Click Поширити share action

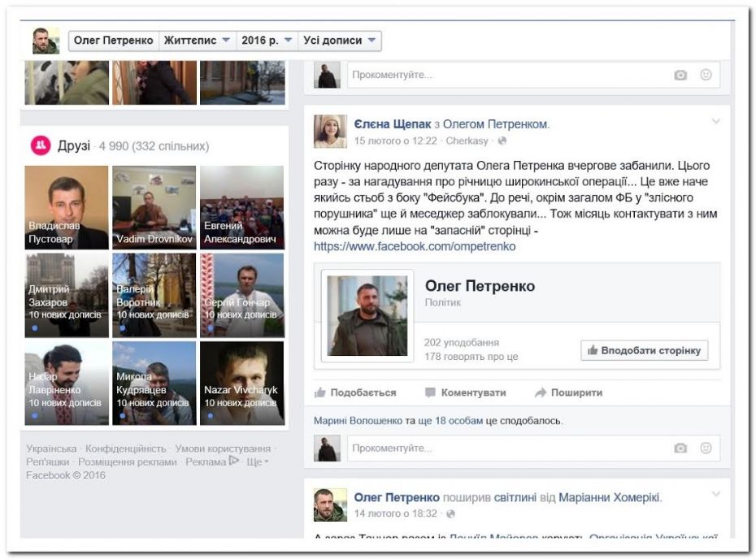(x=568, y=392)
